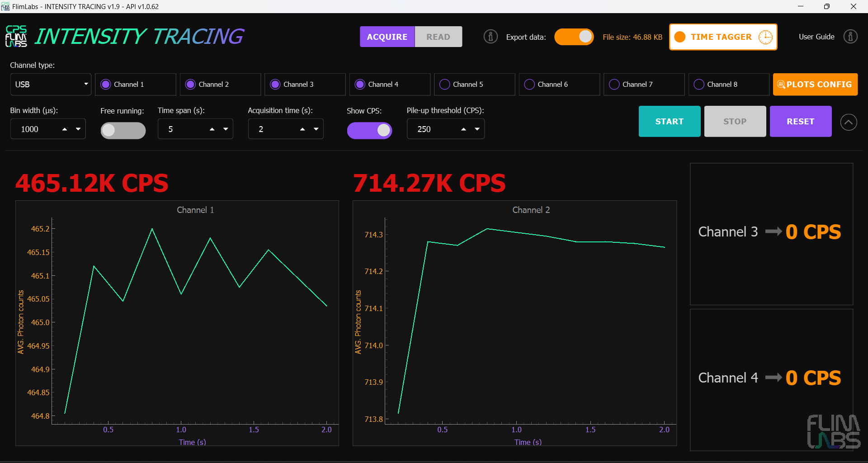Deselect Channel 1 radio option

(106, 85)
